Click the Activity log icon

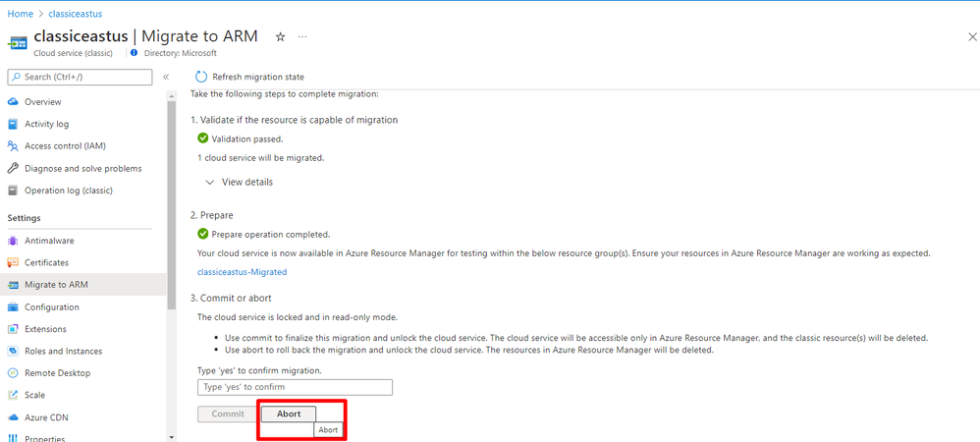13,124
